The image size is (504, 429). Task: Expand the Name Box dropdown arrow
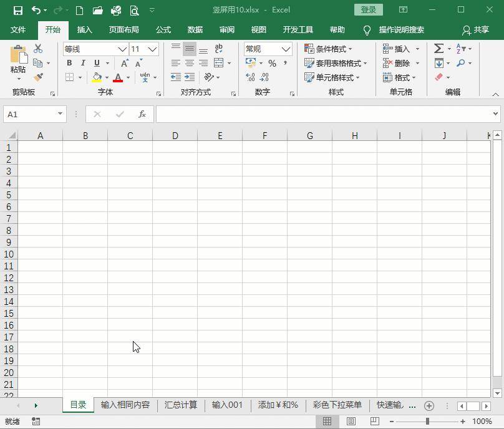tap(60, 113)
